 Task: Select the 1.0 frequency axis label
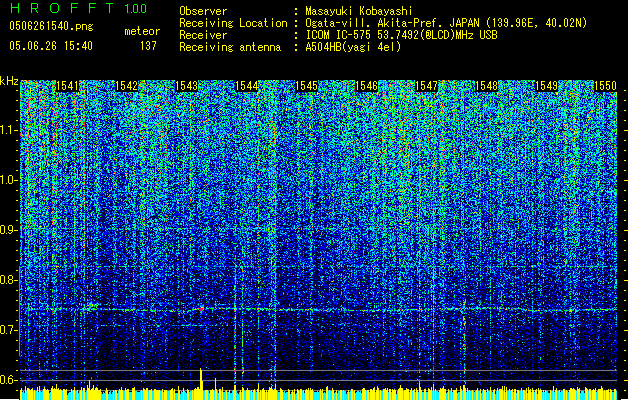9,180
